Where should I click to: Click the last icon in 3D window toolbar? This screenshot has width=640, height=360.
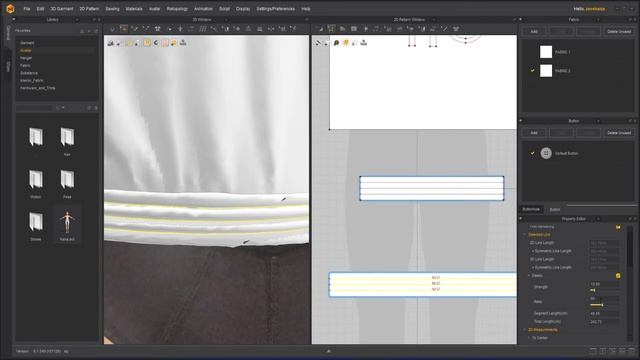tap(293, 29)
